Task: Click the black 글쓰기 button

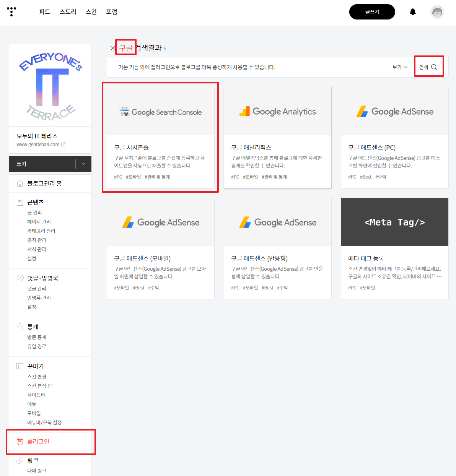Action: 372,12
